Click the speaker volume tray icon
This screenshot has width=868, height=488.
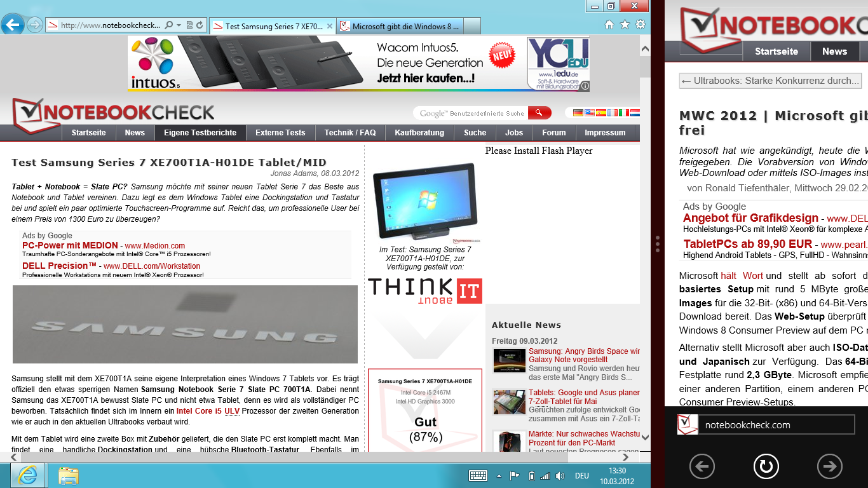click(x=560, y=475)
